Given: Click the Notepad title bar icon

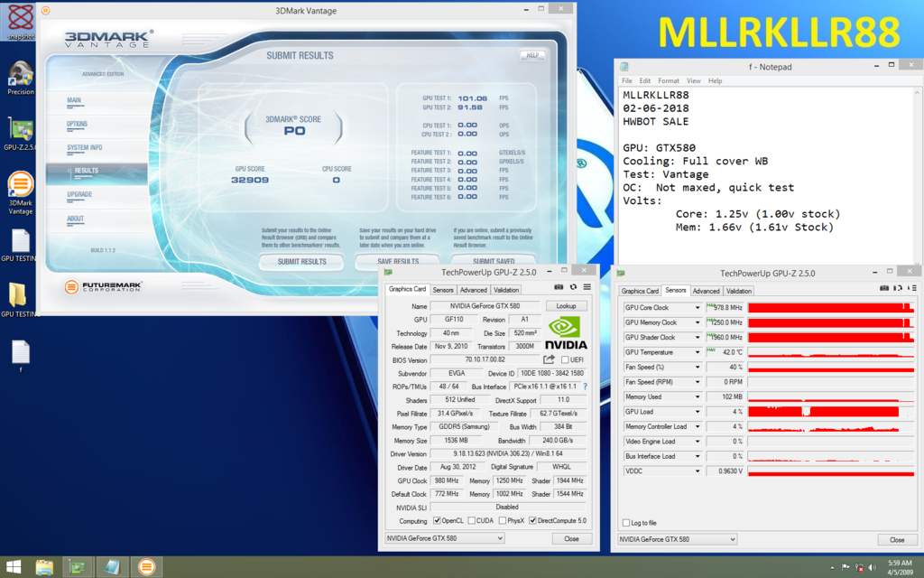Looking at the screenshot, I should pos(624,67).
